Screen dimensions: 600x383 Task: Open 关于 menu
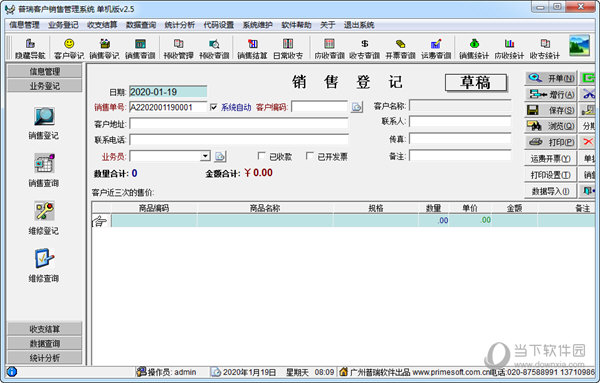coord(328,25)
